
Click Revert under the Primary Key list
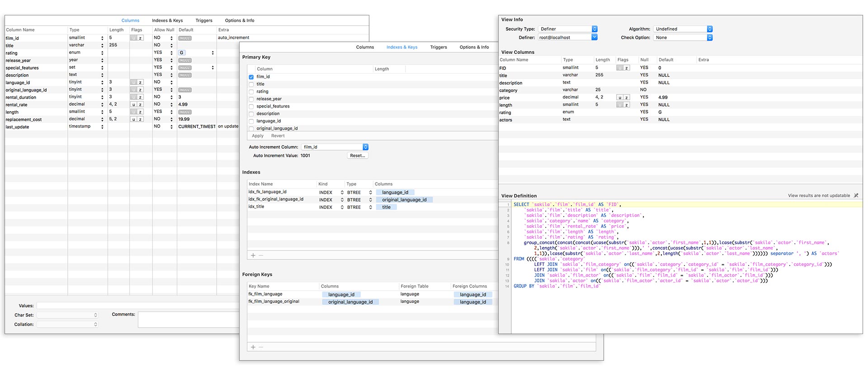point(278,136)
